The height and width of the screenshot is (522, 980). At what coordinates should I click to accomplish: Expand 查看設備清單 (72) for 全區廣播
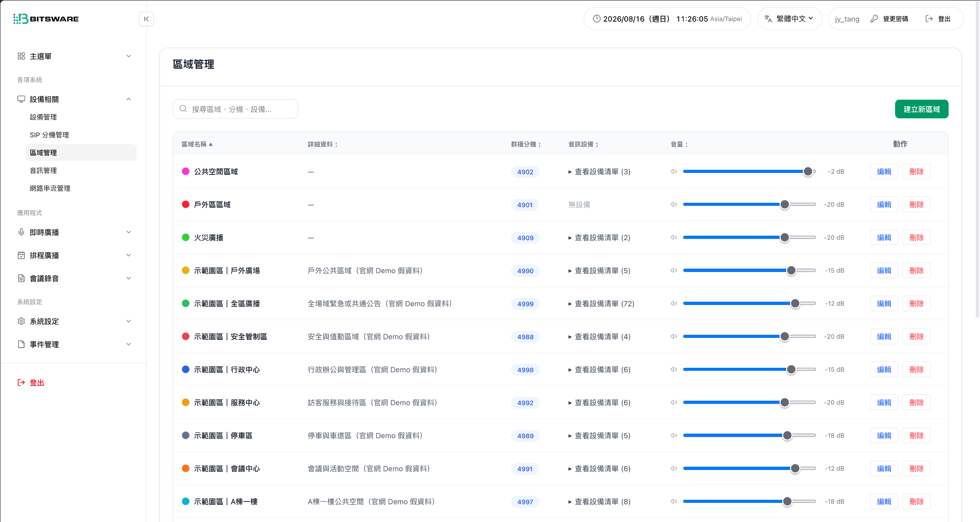(x=601, y=303)
